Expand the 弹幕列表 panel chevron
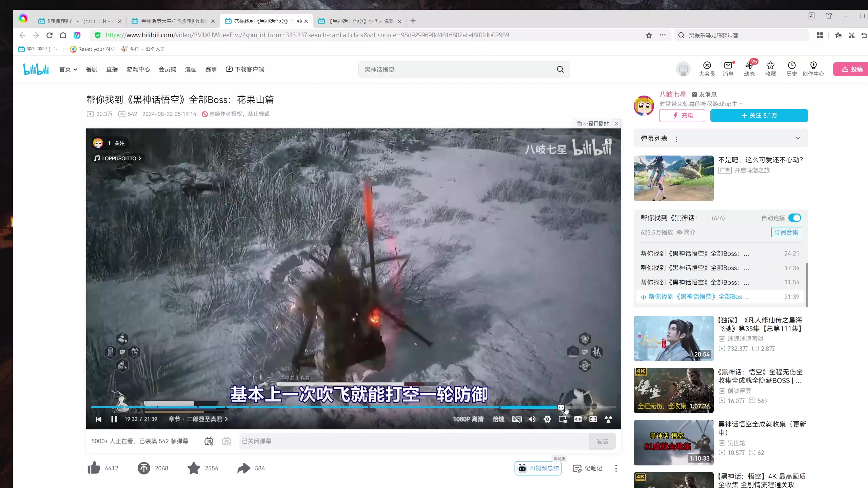The image size is (868, 488). click(797, 138)
